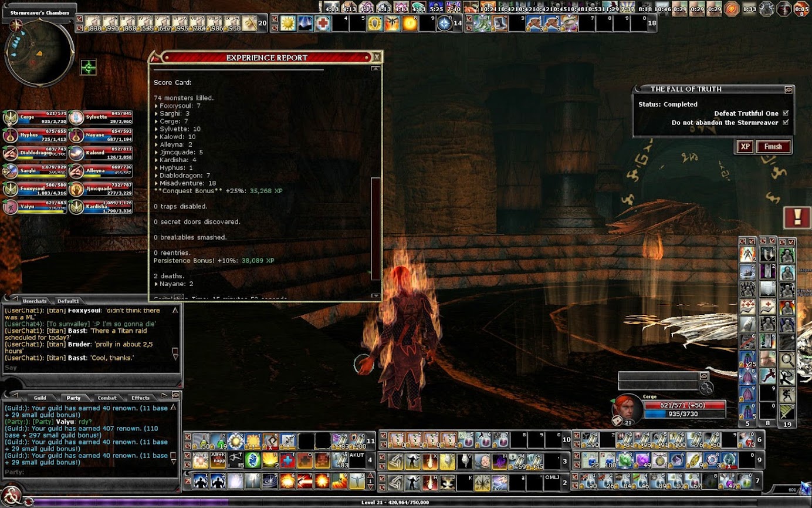Screen dimensions: 812x508
Task: Use the purple gem with count 49 on hotbar 9
Action: pos(642,460)
